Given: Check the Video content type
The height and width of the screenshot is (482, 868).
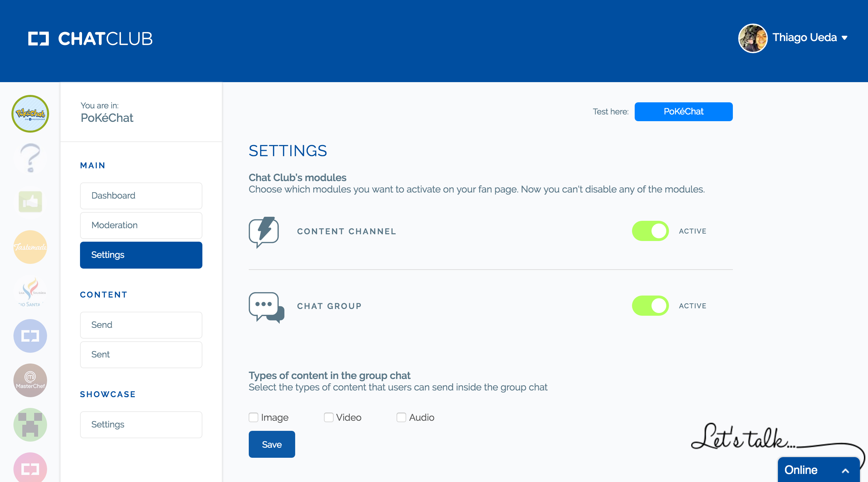Looking at the screenshot, I should [328, 417].
